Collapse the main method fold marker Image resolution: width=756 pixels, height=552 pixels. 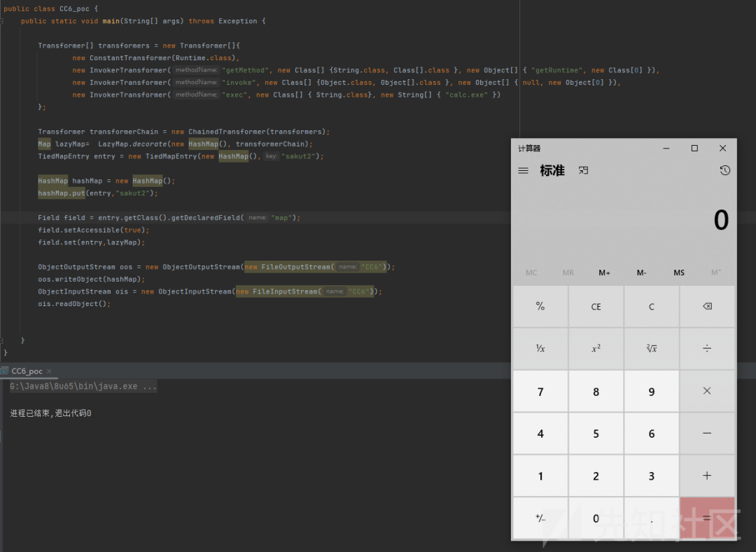pyautogui.click(x=2, y=21)
